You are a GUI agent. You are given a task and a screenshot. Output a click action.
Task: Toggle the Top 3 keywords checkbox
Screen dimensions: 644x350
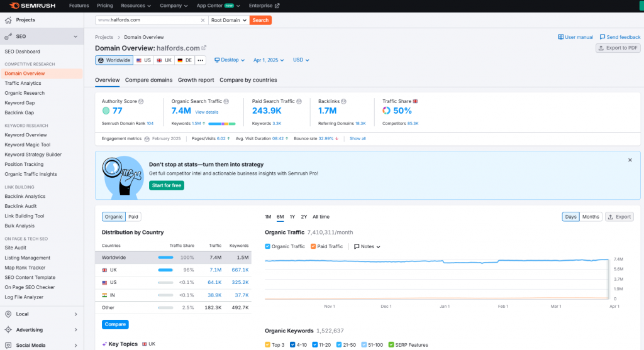click(x=268, y=344)
